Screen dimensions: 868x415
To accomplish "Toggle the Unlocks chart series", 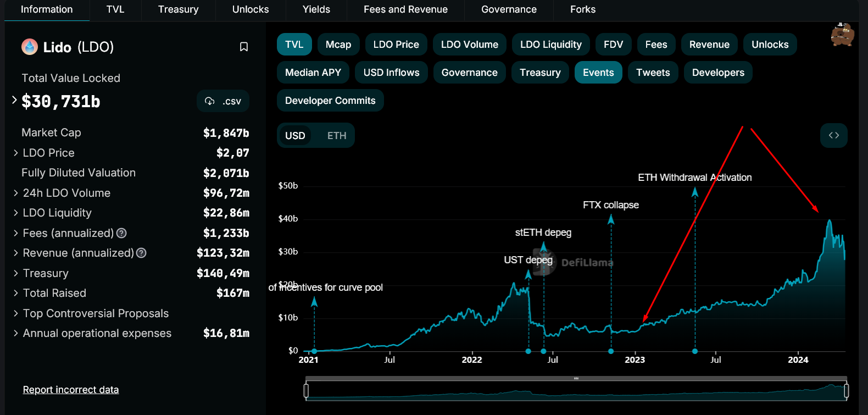I will coord(770,45).
